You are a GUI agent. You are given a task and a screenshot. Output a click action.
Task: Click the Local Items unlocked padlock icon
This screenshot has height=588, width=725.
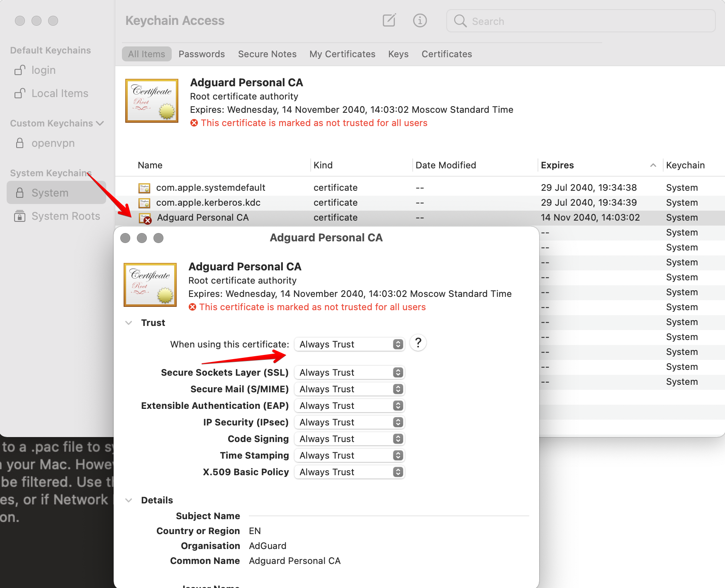tap(20, 93)
